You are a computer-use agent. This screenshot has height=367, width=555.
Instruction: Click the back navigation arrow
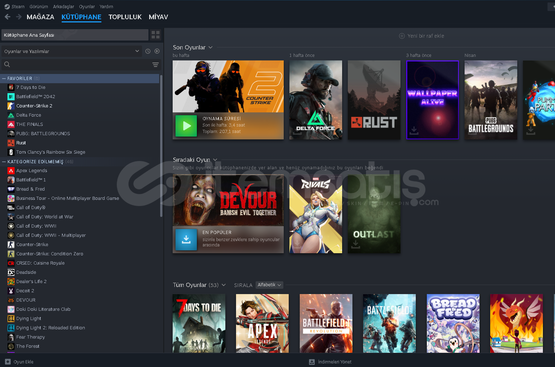tap(7, 17)
